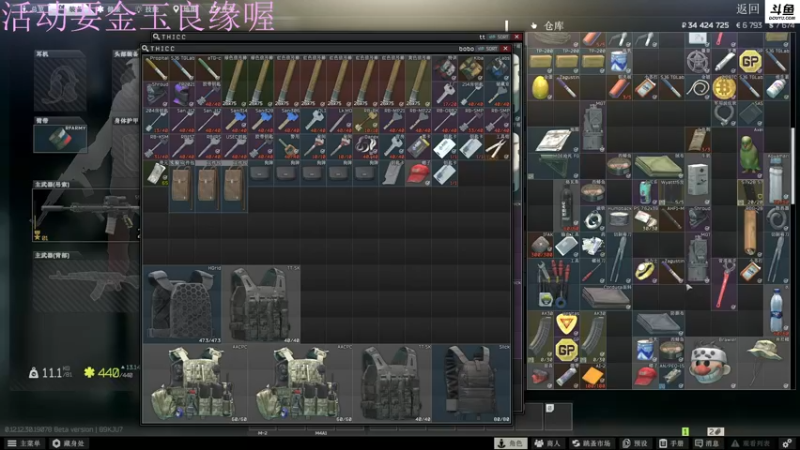Open the Presets tab (预设)
Image resolution: width=800 pixels, height=450 pixels.
click(x=635, y=443)
